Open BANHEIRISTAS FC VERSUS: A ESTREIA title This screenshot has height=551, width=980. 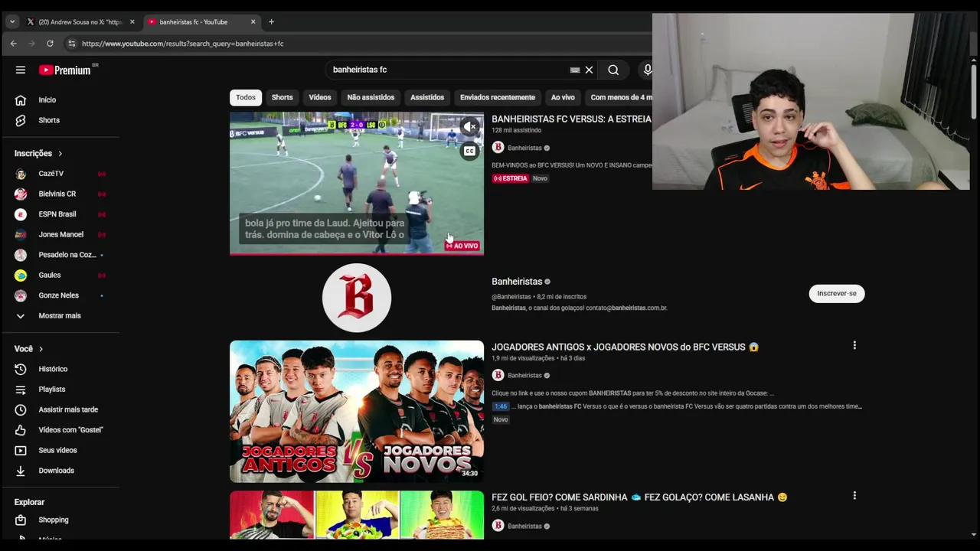pos(571,119)
